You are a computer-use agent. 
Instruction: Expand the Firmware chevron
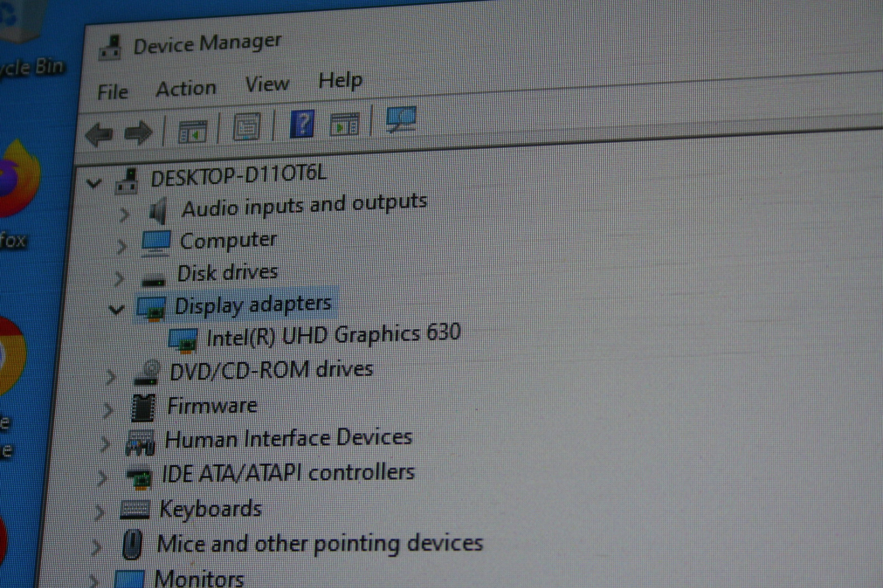pos(108,410)
